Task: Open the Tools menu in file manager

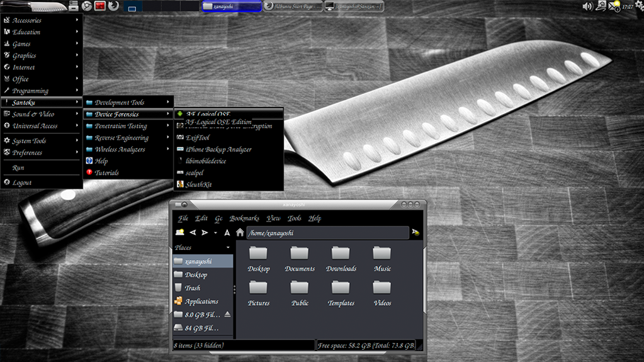Action: (x=294, y=218)
